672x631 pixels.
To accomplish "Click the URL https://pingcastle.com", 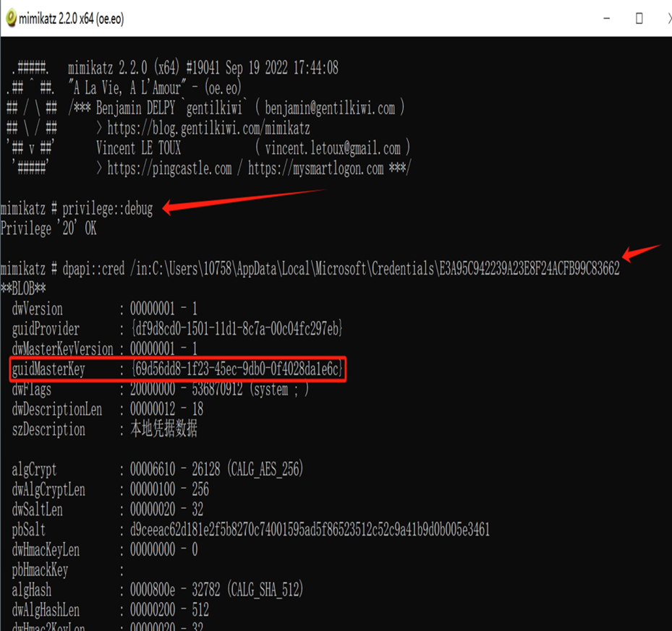I will coord(169,168).
